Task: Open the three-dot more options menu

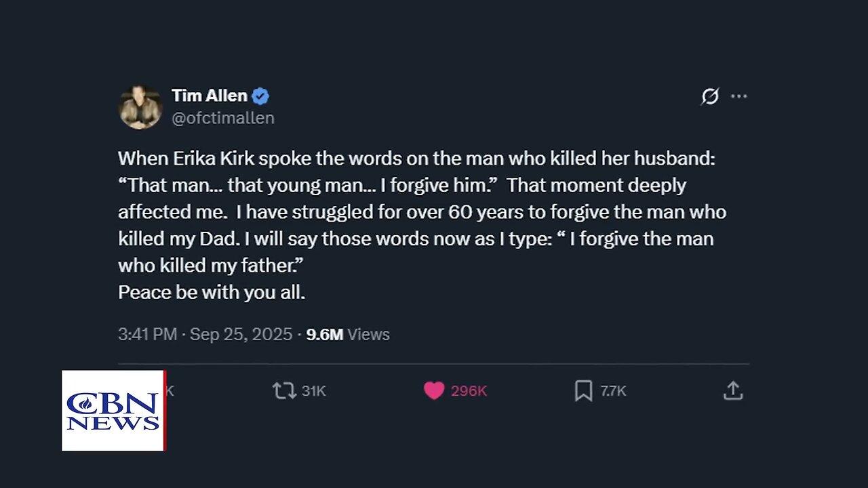Action: tap(738, 96)
